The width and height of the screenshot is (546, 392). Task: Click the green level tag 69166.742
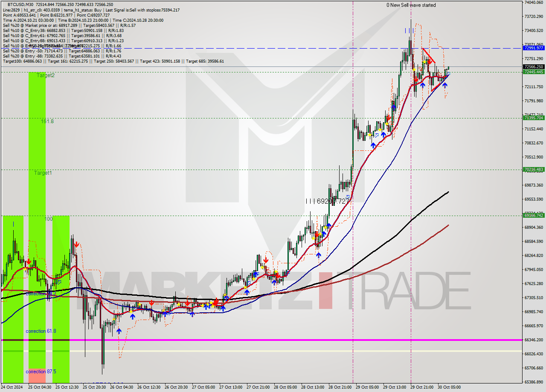click(x=534, y=216)
